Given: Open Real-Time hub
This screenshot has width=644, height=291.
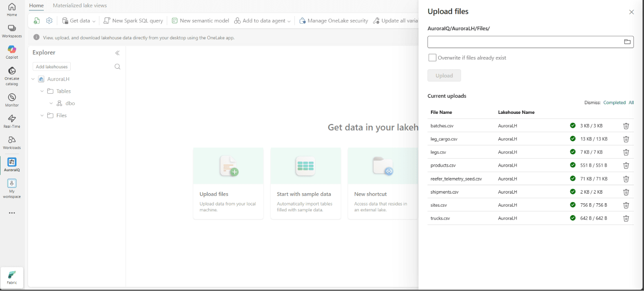Looking at the screenshot, I should pyautogui.click(x=12, y=121).
